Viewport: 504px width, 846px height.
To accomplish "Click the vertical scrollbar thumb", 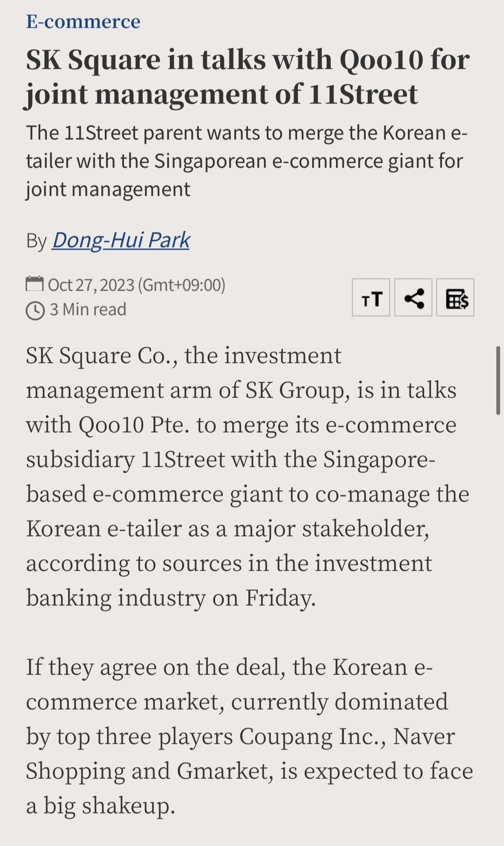I will coord(498,380).
